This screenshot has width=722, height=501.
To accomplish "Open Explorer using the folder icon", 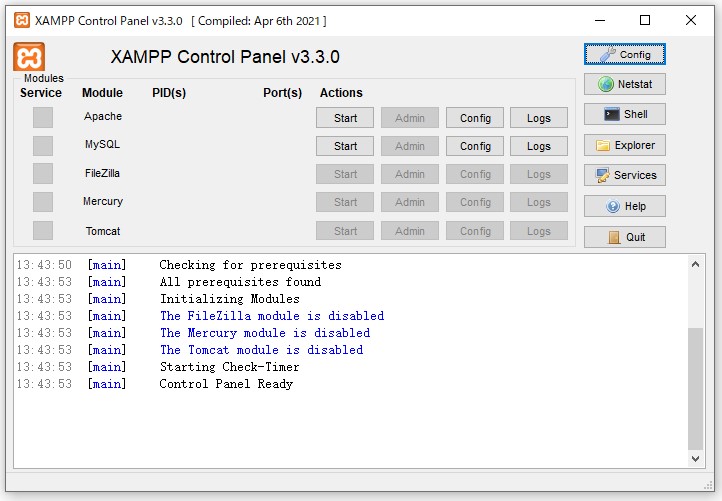I will [624, 145].
